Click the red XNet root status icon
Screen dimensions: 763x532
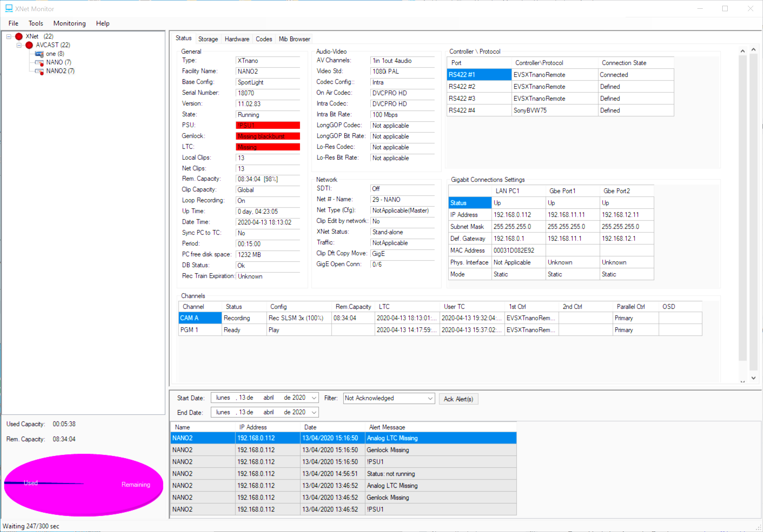pos(19,36)
